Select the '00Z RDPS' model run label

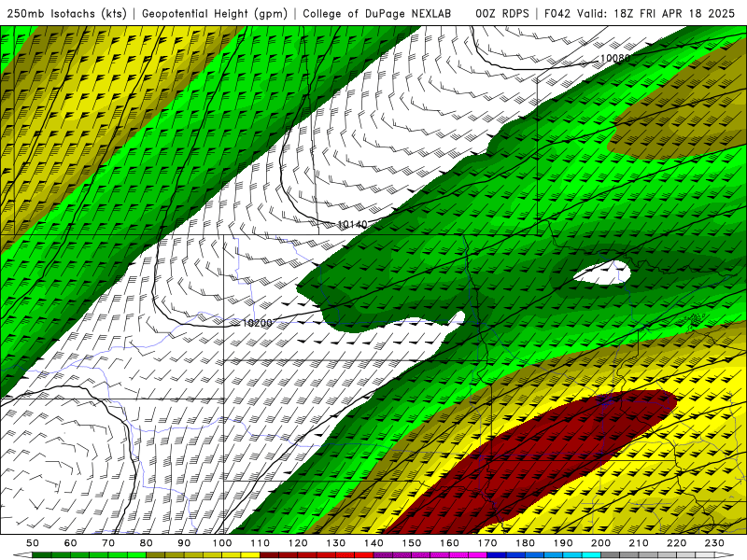point(502,14)
